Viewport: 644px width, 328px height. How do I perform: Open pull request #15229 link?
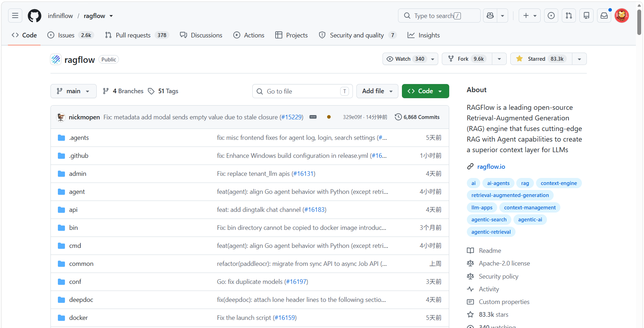coord(291,117)
